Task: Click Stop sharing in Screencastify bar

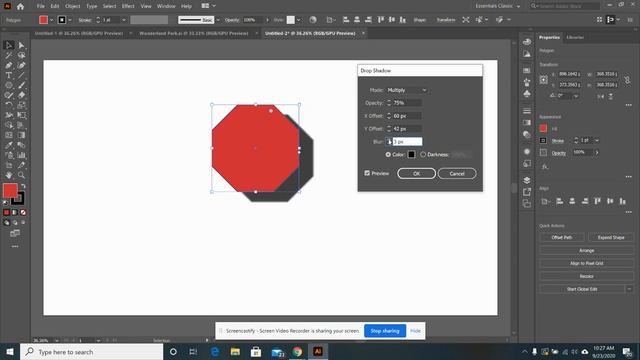Action: coord(385,331)
